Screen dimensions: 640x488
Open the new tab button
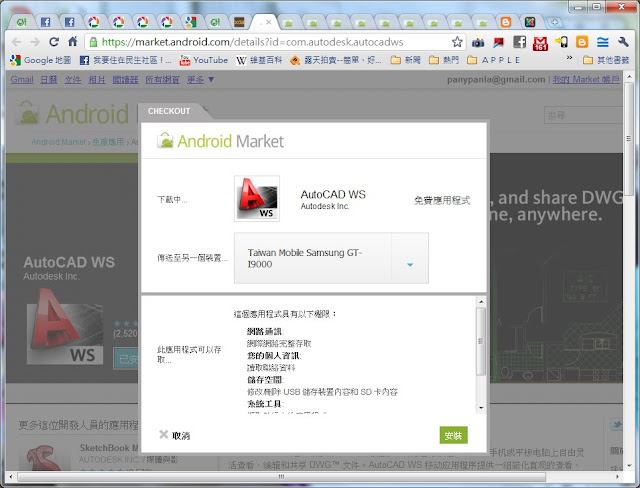(x=554, y=22)
